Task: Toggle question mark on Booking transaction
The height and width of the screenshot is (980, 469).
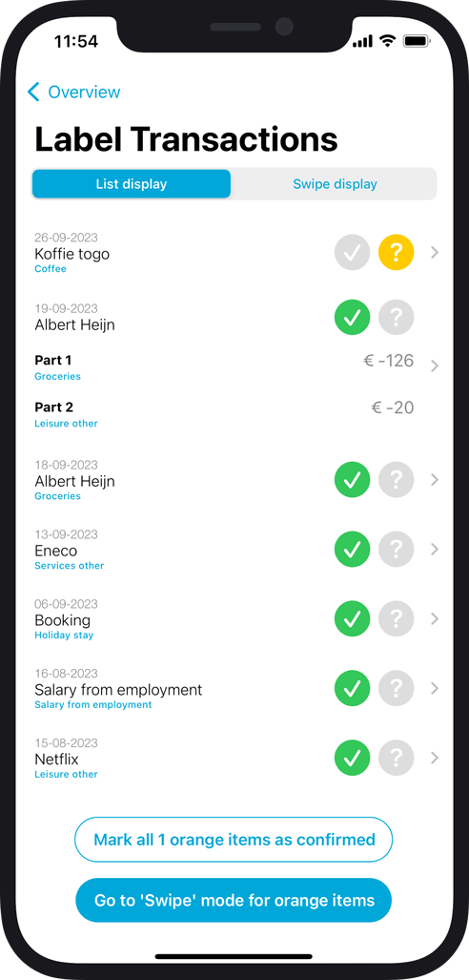Action: click(x=396, y=618)
